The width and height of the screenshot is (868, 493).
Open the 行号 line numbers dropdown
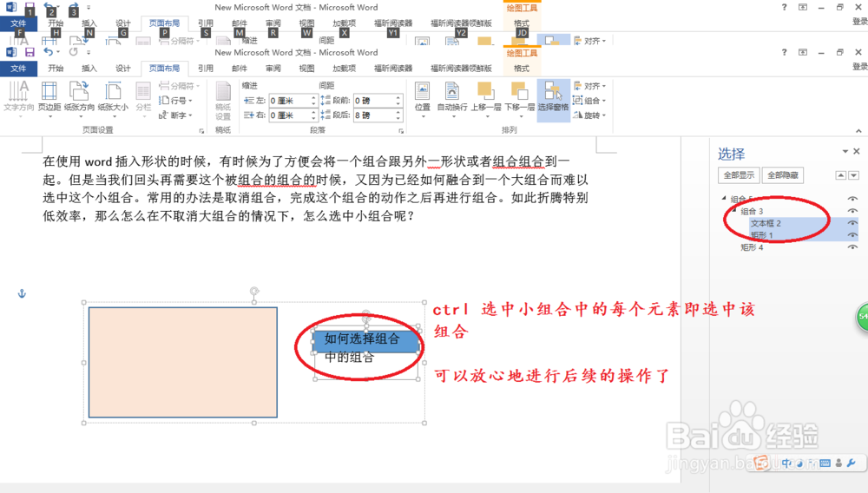tap(175, 100)
